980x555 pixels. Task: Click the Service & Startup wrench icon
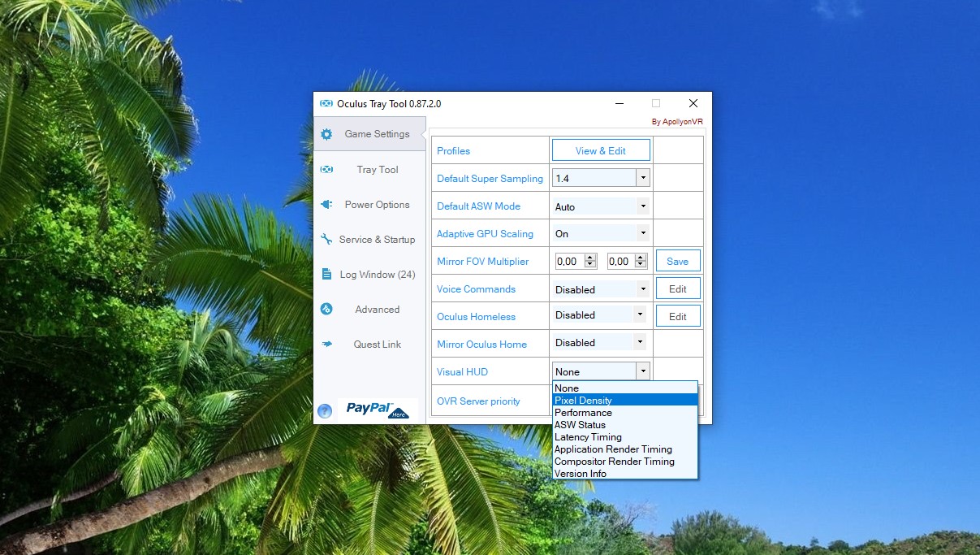click(x=326, y=239)
